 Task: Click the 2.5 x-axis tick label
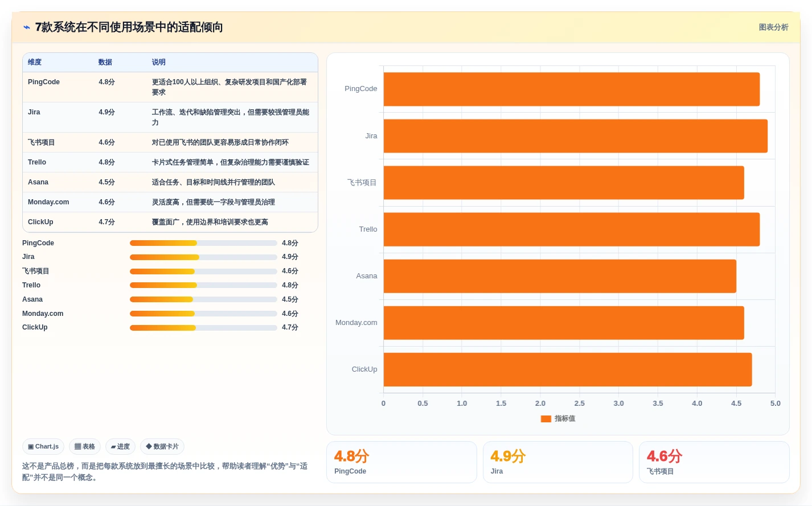579,404
